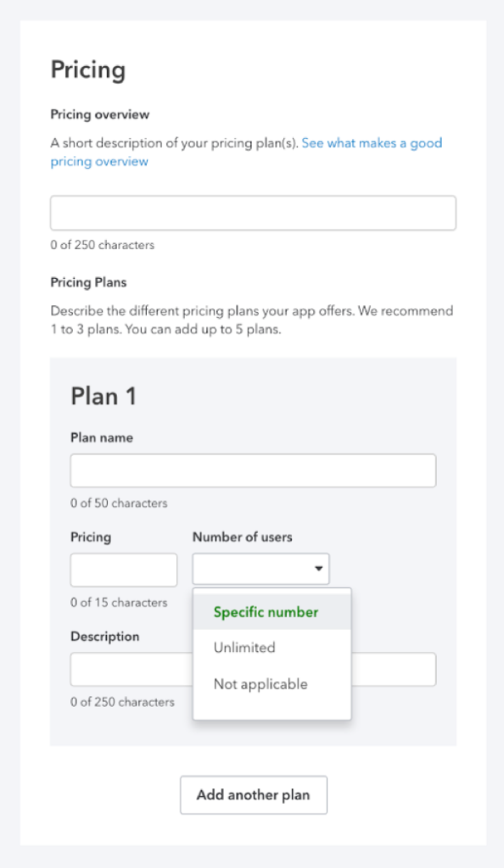504x868 pixels.
Task: Click the "0 of 15 characters" counter
Action: click(119, 603)
